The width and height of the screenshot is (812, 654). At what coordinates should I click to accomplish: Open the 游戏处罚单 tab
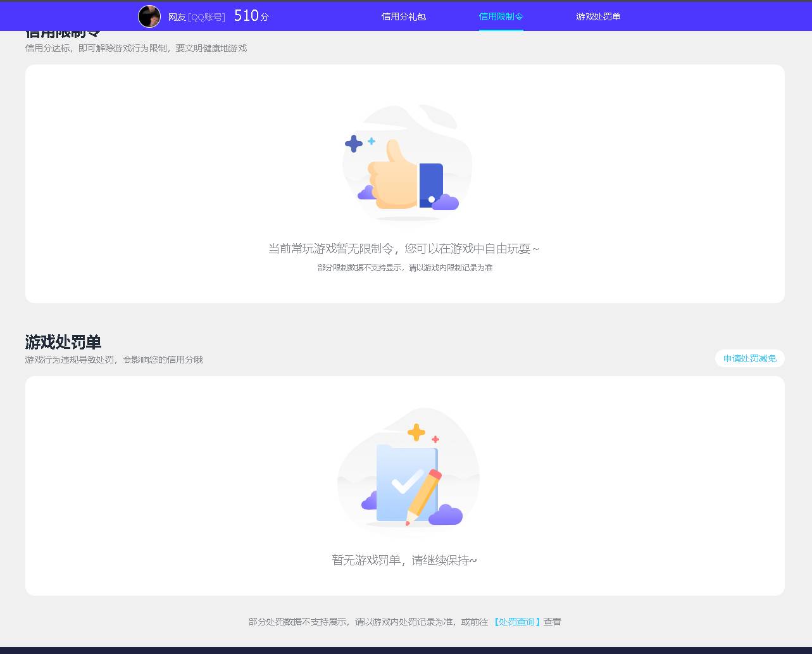599,16
